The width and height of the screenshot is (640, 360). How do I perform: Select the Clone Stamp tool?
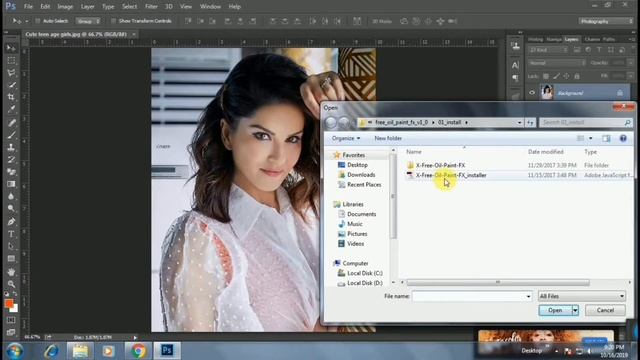tap(11, 147)
